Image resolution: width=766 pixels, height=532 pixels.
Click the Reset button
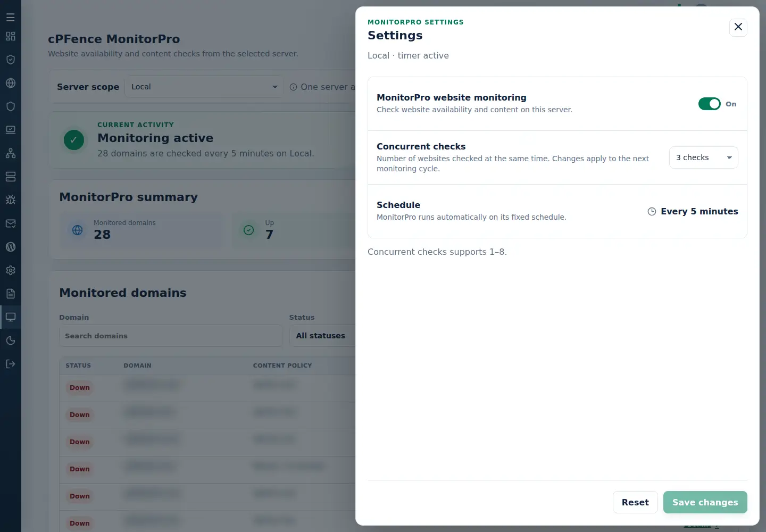coord(635,502)
